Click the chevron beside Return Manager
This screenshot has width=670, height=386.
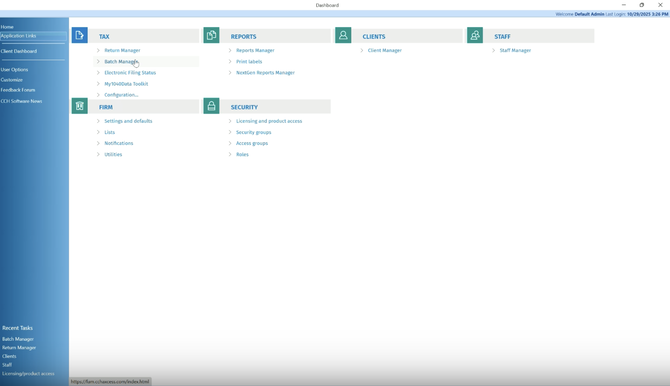pyautogui.click(x=98, y=50)
